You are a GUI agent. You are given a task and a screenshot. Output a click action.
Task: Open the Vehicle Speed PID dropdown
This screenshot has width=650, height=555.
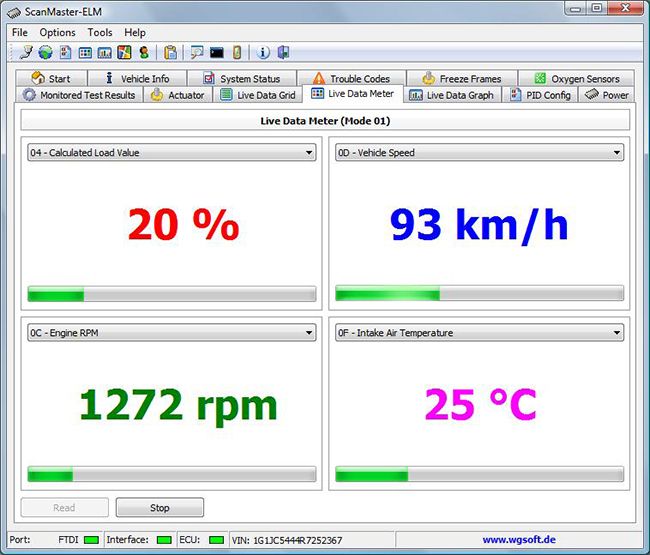coord(617,153)
